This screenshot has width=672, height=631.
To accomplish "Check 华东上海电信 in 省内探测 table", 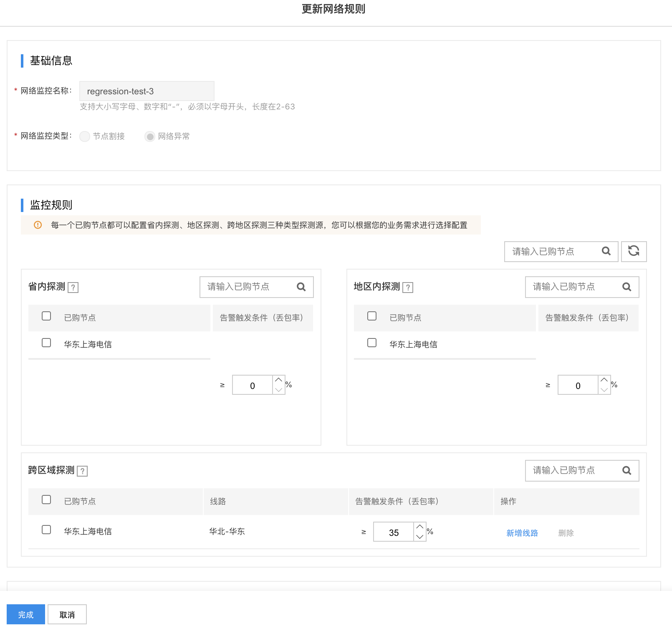I will 46,343.
